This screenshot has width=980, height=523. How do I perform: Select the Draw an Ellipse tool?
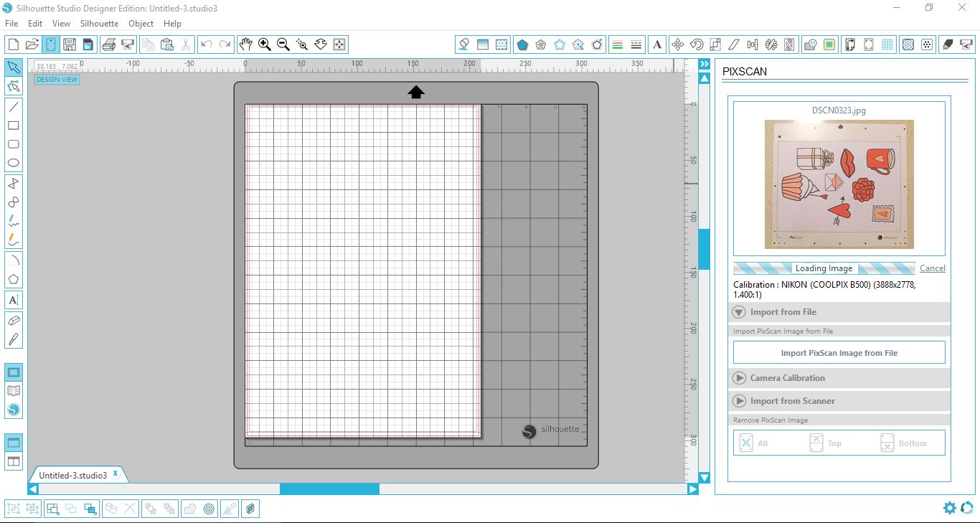pos(13,163)
